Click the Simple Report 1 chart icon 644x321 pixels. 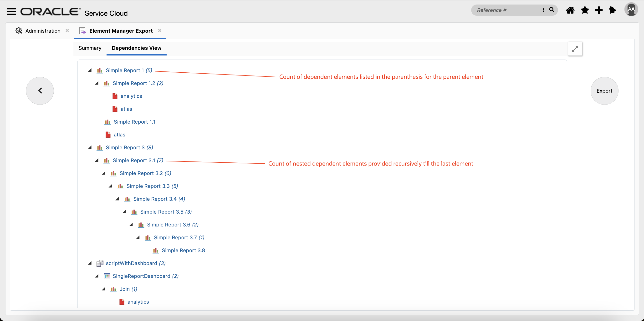pyautogui.click(x=100, y=70)
